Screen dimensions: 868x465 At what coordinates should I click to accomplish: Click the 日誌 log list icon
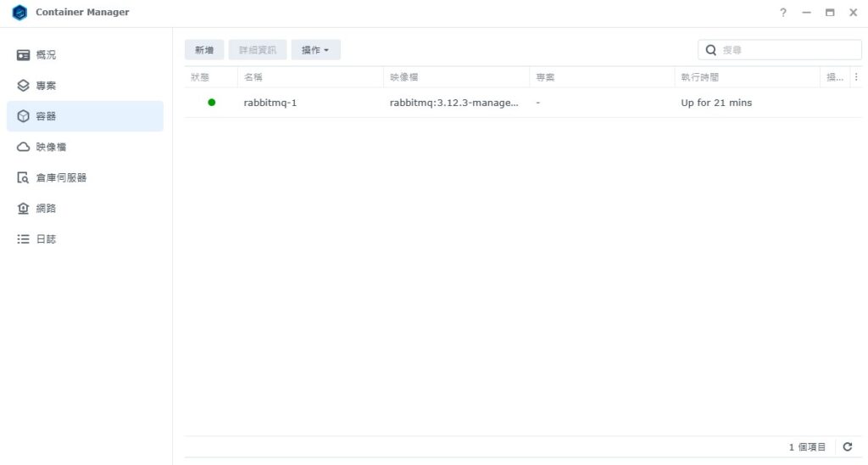pyautogui.click(x=23, y=239)
